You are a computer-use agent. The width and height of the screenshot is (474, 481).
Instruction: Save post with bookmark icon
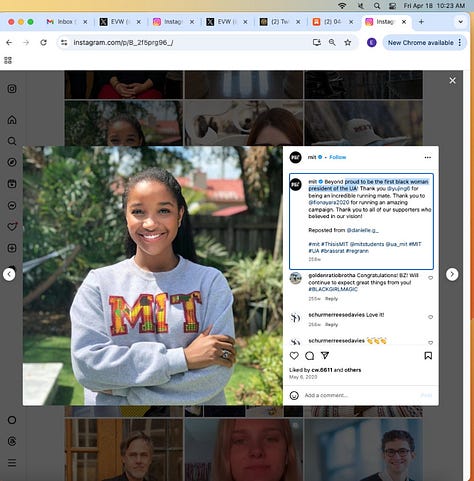[x=428, y=356]
